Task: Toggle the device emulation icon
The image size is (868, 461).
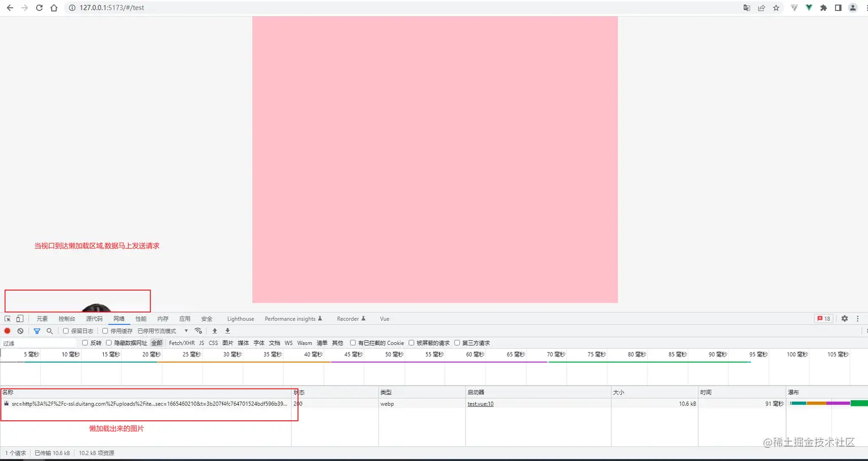Action: coord(20,319)
